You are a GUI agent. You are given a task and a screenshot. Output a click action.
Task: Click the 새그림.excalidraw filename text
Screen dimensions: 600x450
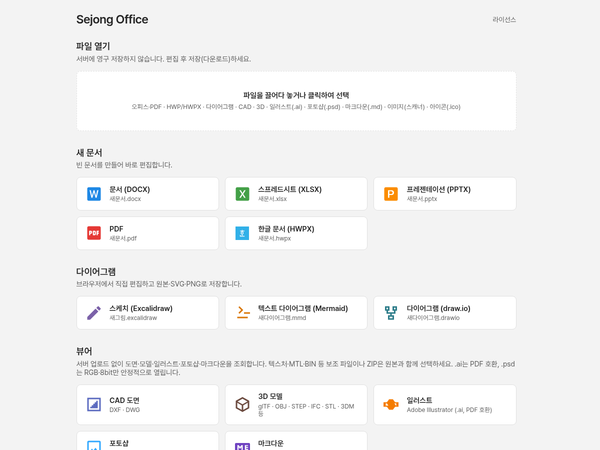point(133,318)
